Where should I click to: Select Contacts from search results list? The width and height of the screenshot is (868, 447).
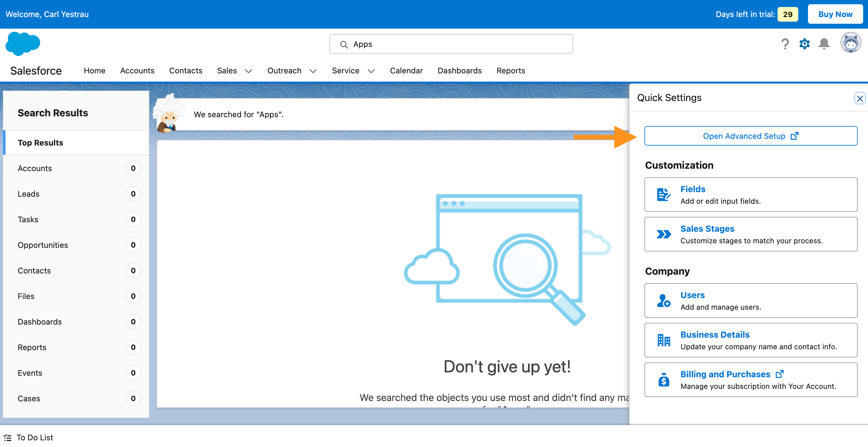(x=34, y=270)
